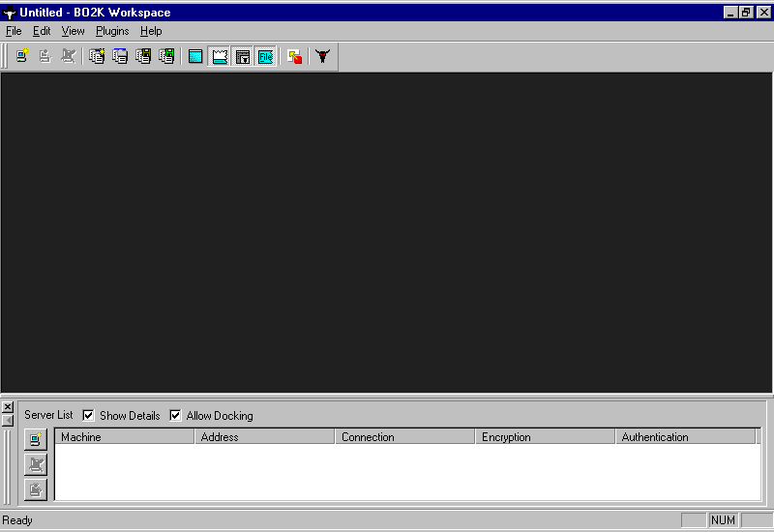The image size is (774, 532).
Task: Open the Plugins menu
Action: point(112,31)
